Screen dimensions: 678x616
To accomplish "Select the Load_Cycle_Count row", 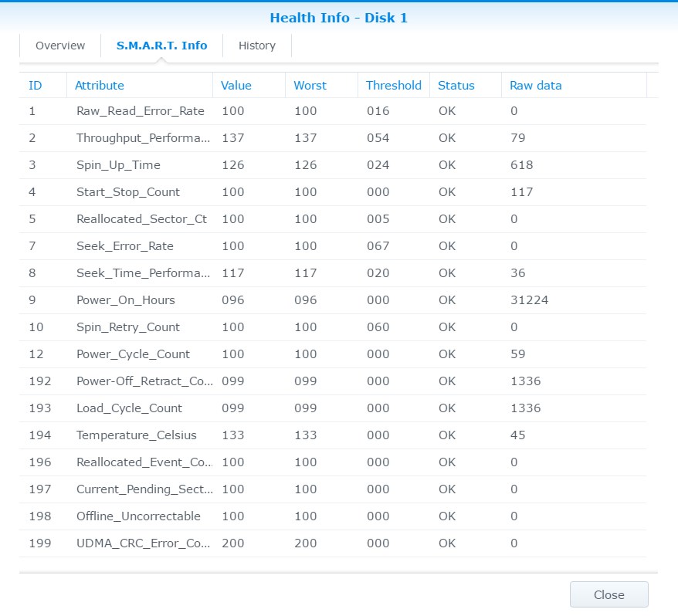I will pos(333,408).
